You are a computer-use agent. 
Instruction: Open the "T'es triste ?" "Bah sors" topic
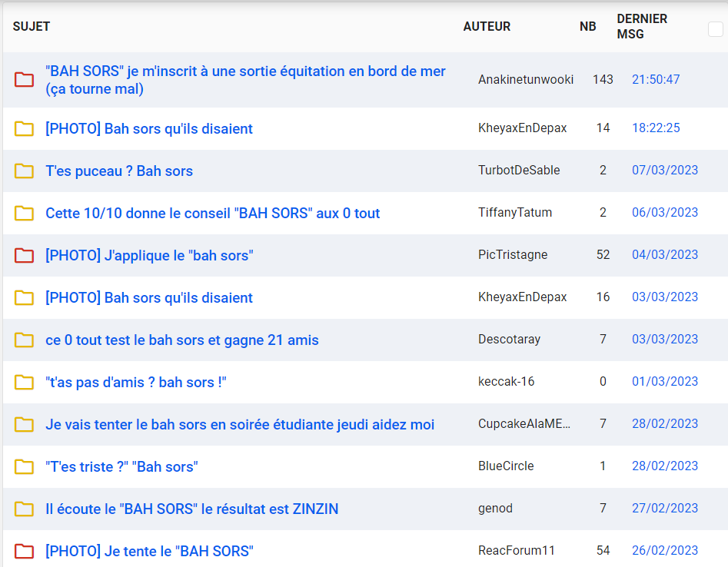coord(121,466)
